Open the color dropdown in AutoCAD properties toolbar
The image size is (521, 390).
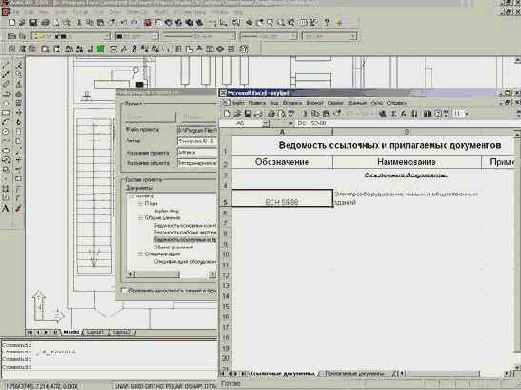(155, 36)
